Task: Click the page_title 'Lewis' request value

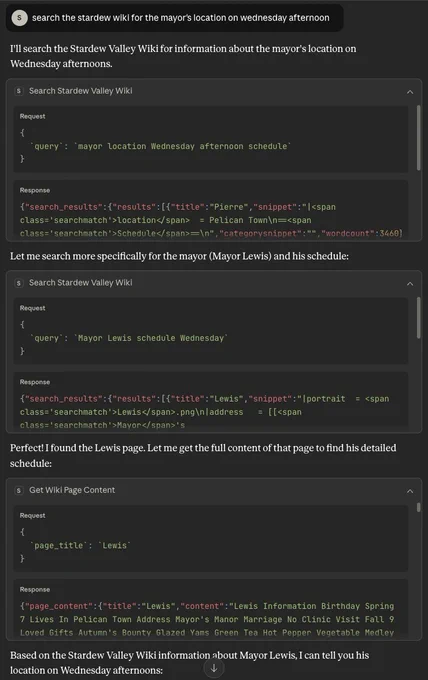Action: [x=115, y=545]
